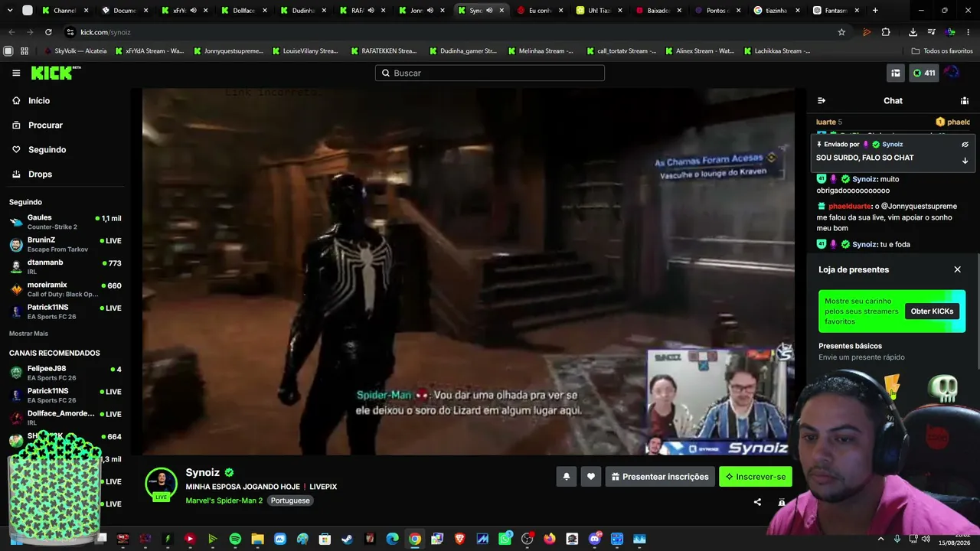Open the Synoiz username in pinned message
The width and height of the screenshot is (980, 551).
(x=893, y=144)
